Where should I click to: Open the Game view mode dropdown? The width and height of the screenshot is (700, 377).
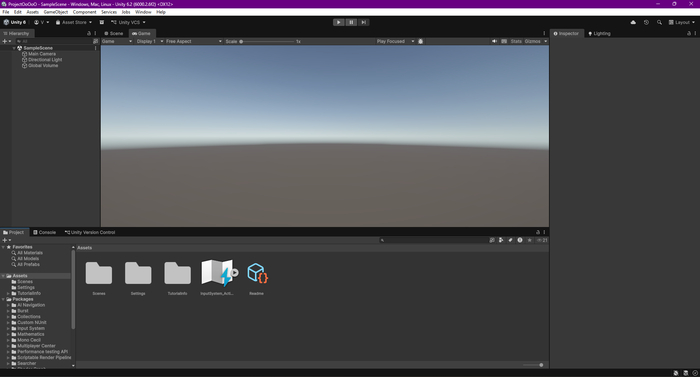[117, 41]
